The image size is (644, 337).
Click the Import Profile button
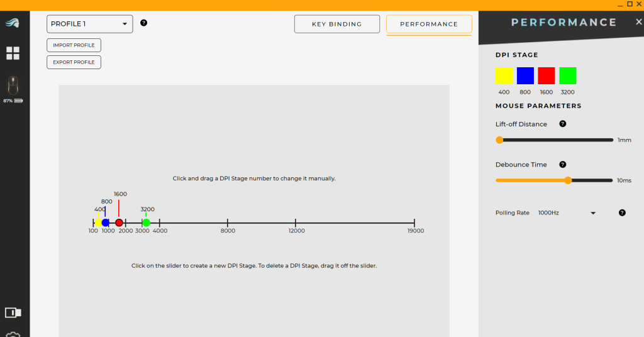click(74, 45)
